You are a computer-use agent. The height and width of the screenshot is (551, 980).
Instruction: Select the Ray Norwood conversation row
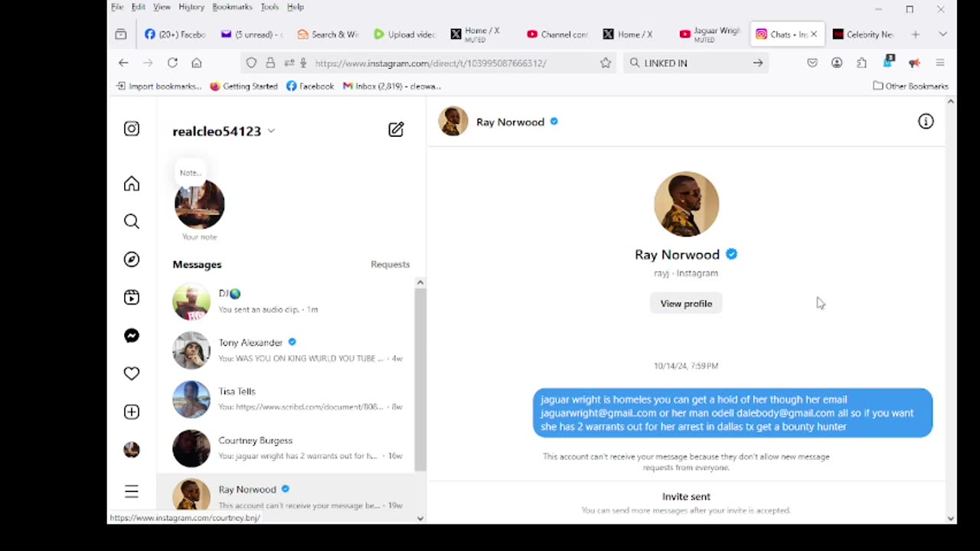(285, 492)
